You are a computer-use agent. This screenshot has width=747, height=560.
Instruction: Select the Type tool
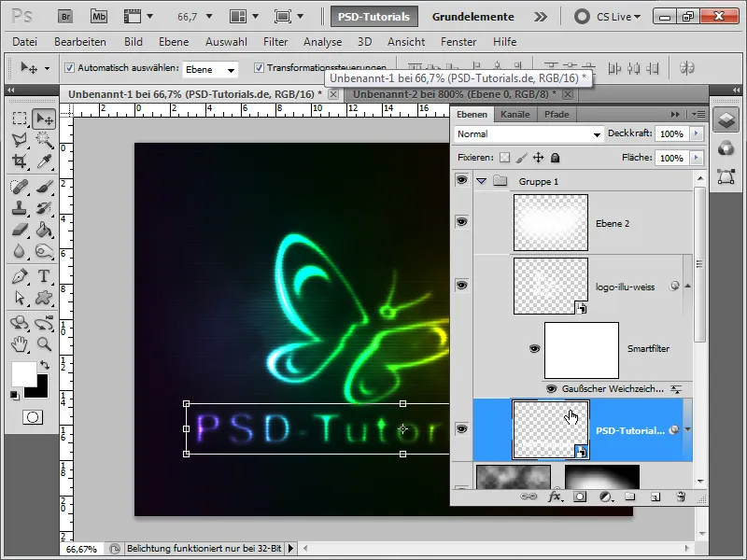click(x=44, y=276)
